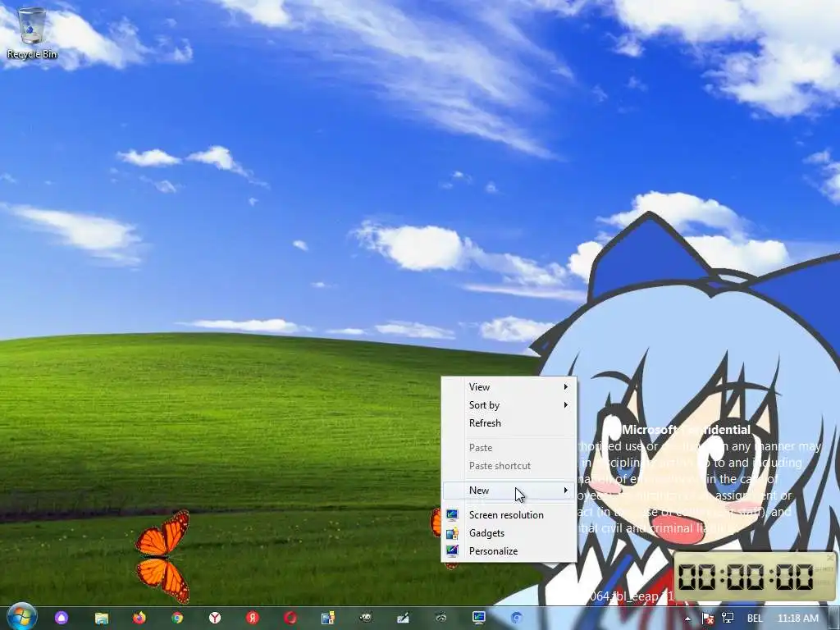
Task: Open the Windows Start menu orb
Action: [21, 617]
